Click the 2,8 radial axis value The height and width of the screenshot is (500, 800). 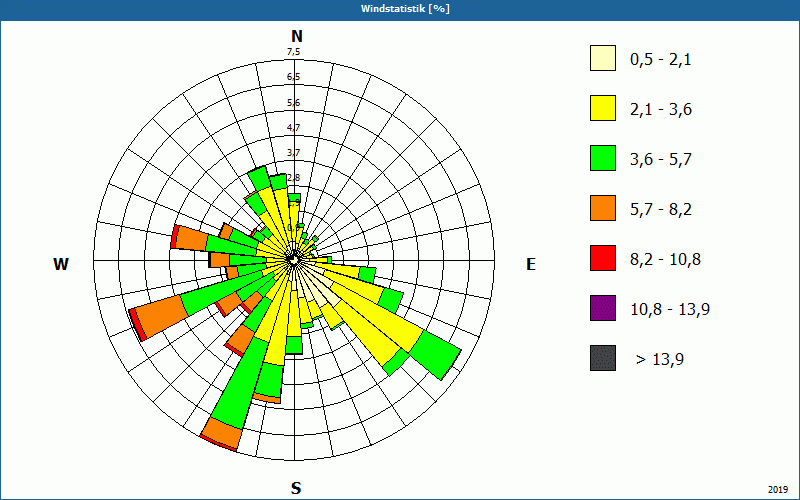coord(293,178)
